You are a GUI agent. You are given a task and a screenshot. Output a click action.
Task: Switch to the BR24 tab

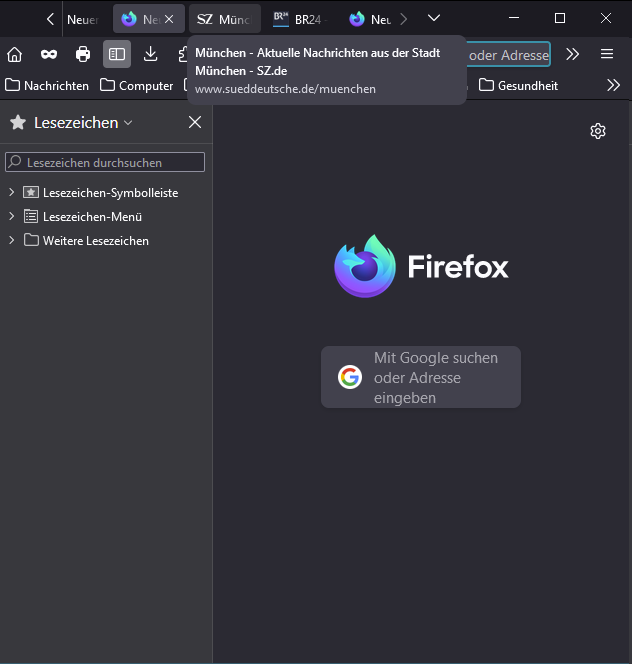300,19
